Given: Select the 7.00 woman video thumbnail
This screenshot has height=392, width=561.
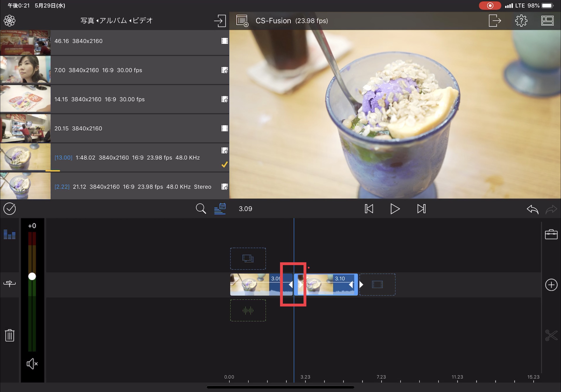Looking at the screenshot, I should tap(25, 70).
